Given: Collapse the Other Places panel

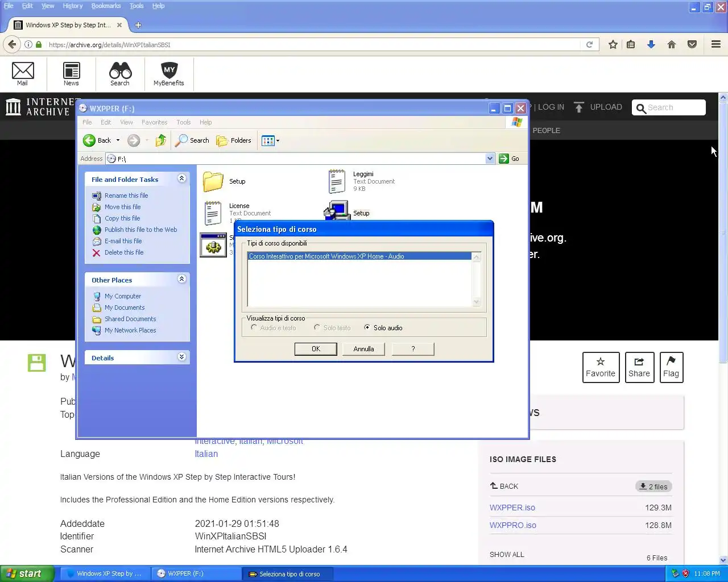Looking at the screenshot, I should tap(181, 279).
